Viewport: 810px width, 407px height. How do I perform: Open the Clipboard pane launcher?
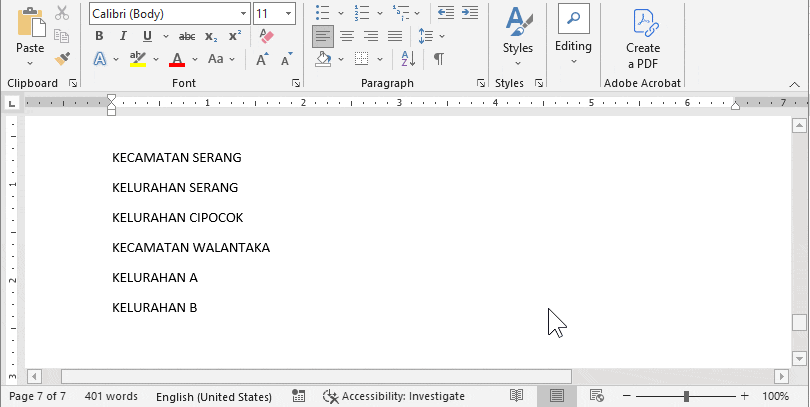pyautogui.click(x=73, y=83)
